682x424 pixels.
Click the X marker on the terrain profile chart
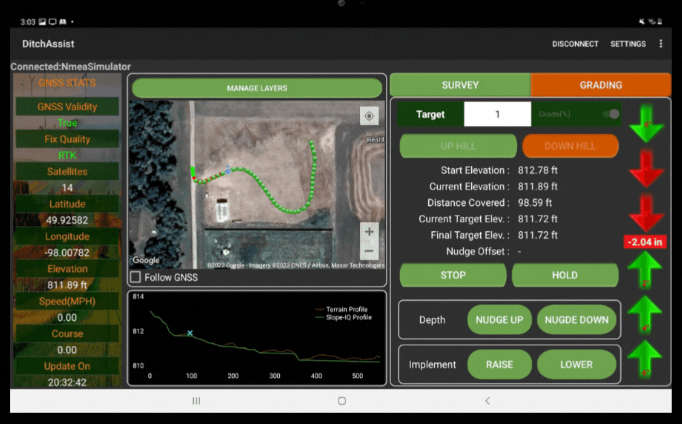(190, 333)
